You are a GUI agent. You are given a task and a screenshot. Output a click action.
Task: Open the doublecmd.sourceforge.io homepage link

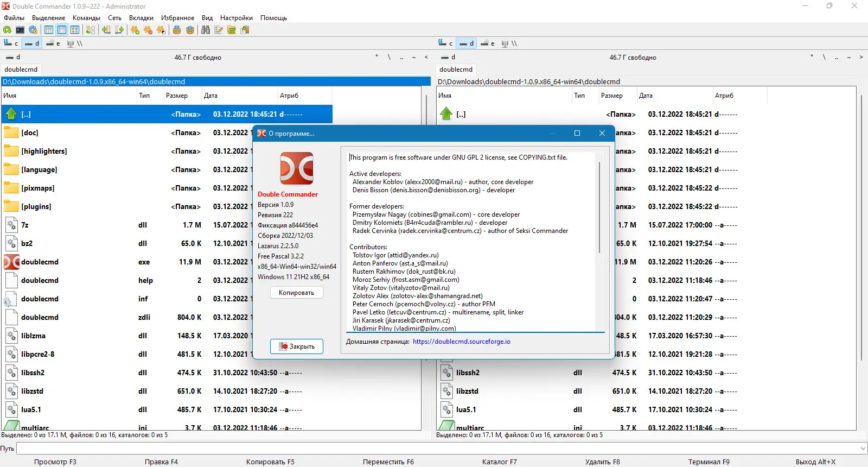(x=462, y=342)
